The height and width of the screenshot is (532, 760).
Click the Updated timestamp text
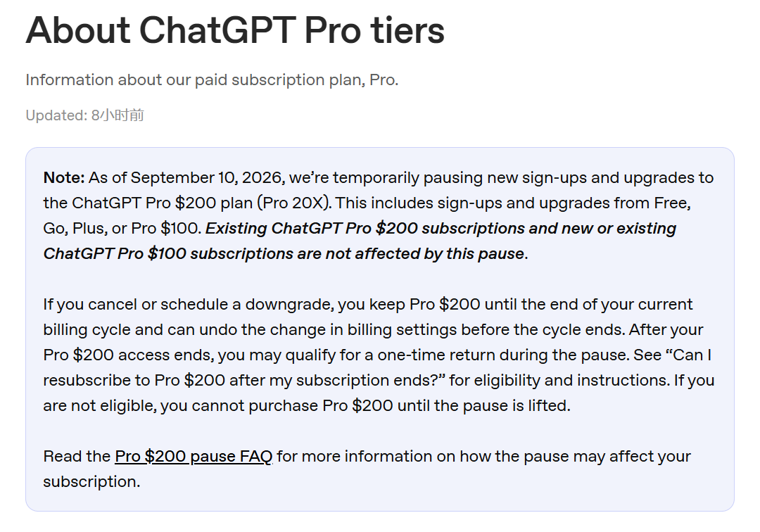[x=85, y=115]
